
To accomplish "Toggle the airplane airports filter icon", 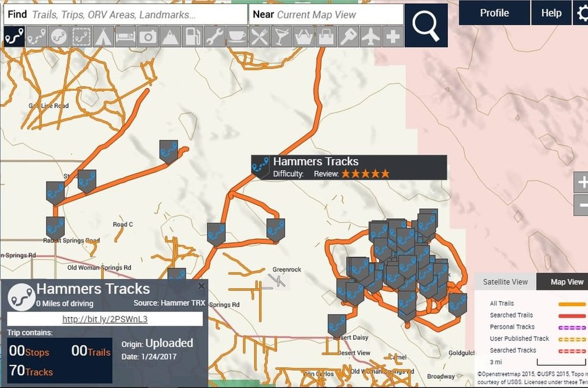I will click(370, 37).
